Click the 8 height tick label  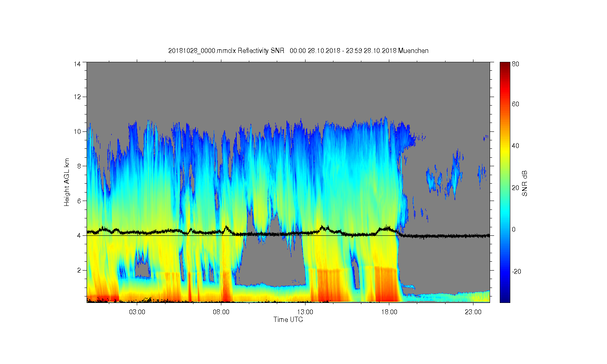79,166
